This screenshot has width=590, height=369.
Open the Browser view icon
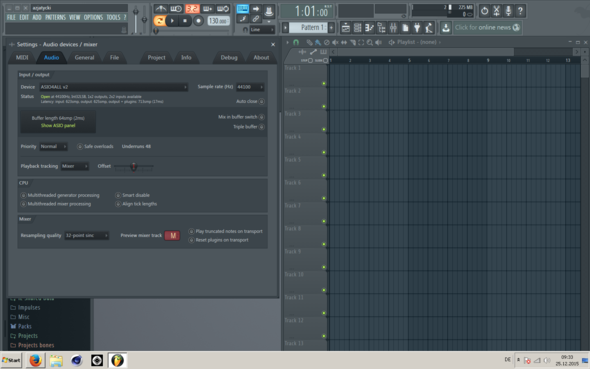pos(382,27)
